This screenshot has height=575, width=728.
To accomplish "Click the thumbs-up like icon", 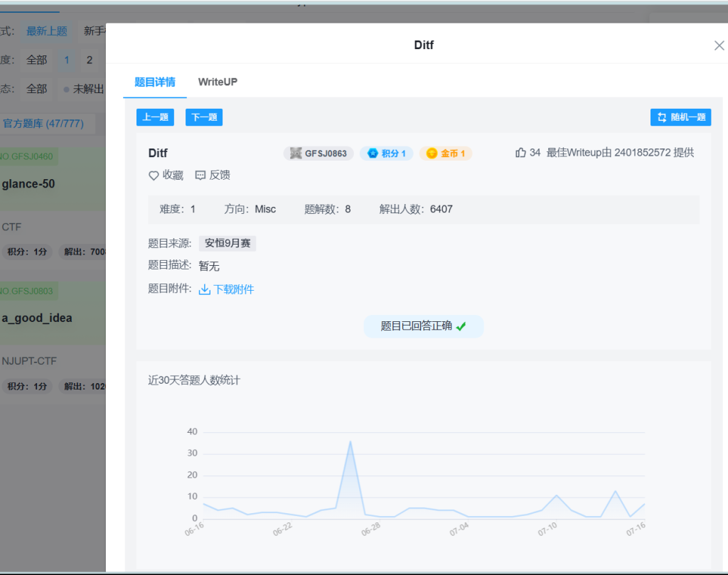I will click(x=520, y=153).
